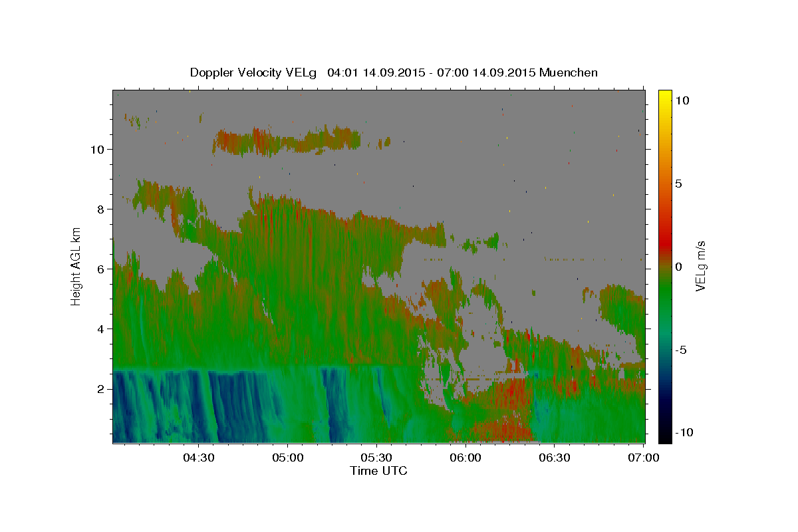Viewport: 798px width, 532px height.
Task: Click the 05:00 time tick label
Action: coord(287,458)
